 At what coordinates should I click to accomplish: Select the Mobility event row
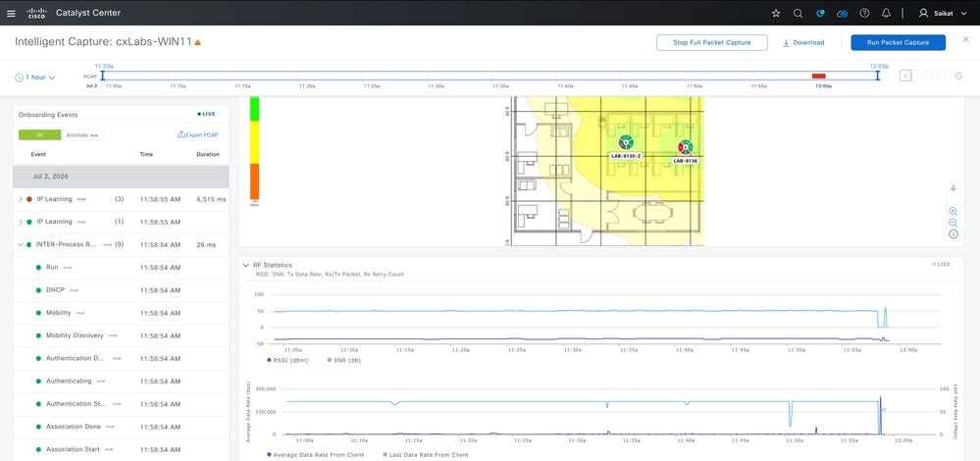(121, 313)
